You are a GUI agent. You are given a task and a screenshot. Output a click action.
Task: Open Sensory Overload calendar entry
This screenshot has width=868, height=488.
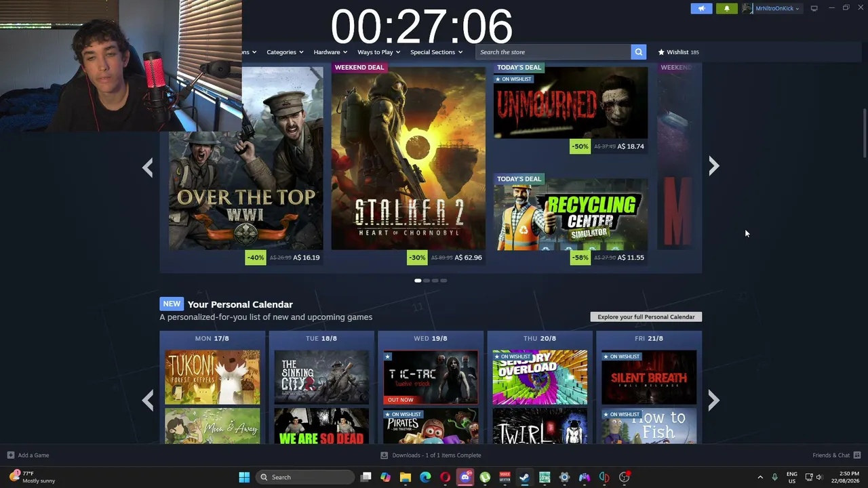click(x=540, y=377)
